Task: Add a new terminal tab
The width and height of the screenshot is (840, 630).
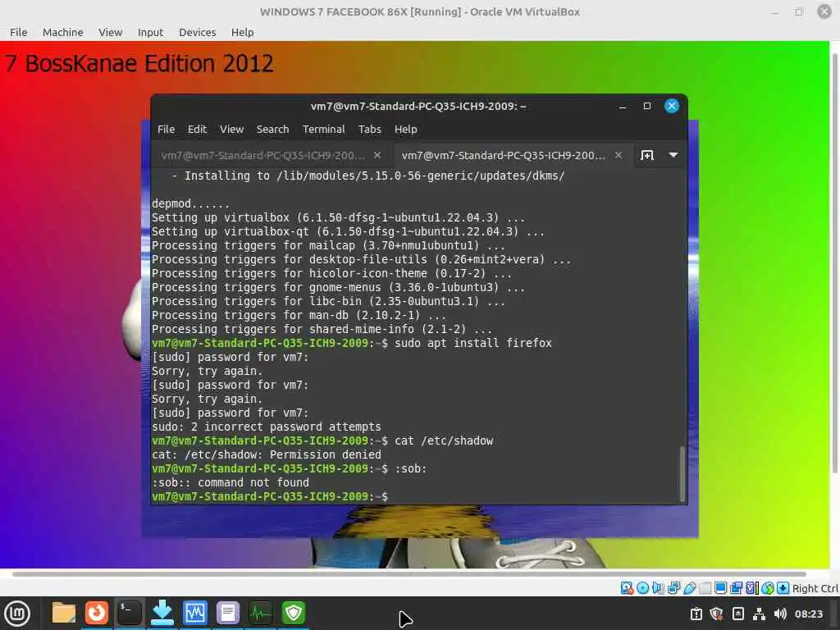Action: click(x=647, y=155)
